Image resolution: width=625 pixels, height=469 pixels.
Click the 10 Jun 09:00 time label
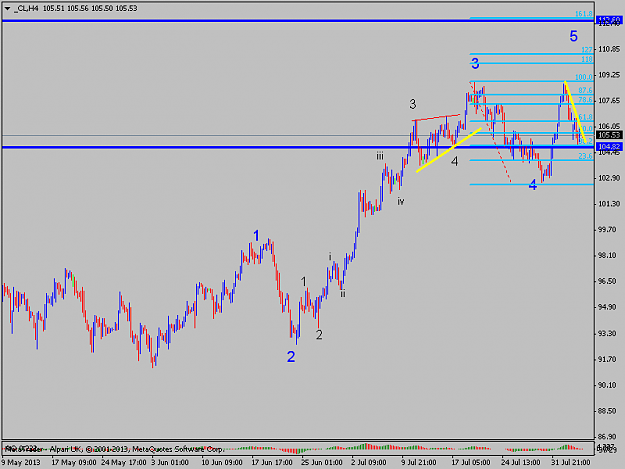(222, 462)
